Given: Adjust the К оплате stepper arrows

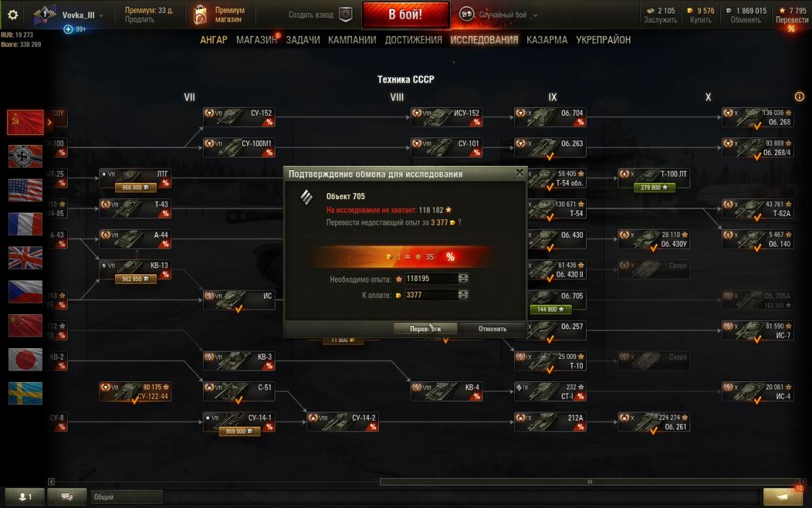Looking at the screenshot, I should pyautogui.click(x=463, y=295).
